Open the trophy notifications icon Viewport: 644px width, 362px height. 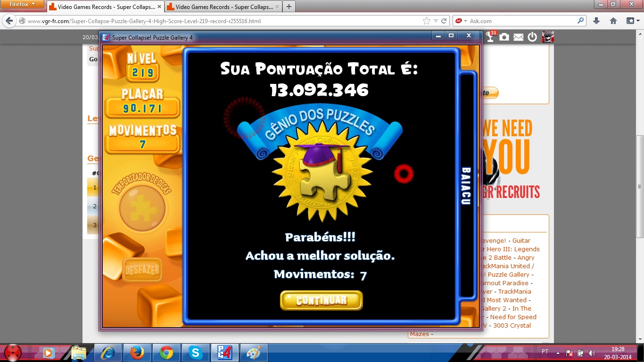(x=491, y=37)
